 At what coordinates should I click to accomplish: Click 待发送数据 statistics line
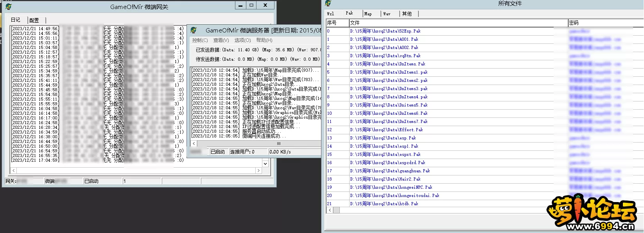click(x=258, y=59)
